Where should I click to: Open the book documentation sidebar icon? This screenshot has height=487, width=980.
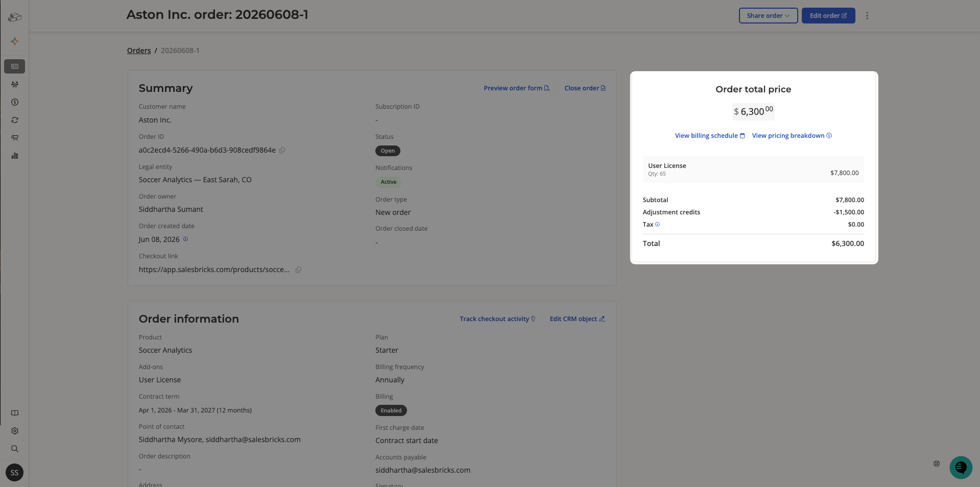[x=15, y=413]
